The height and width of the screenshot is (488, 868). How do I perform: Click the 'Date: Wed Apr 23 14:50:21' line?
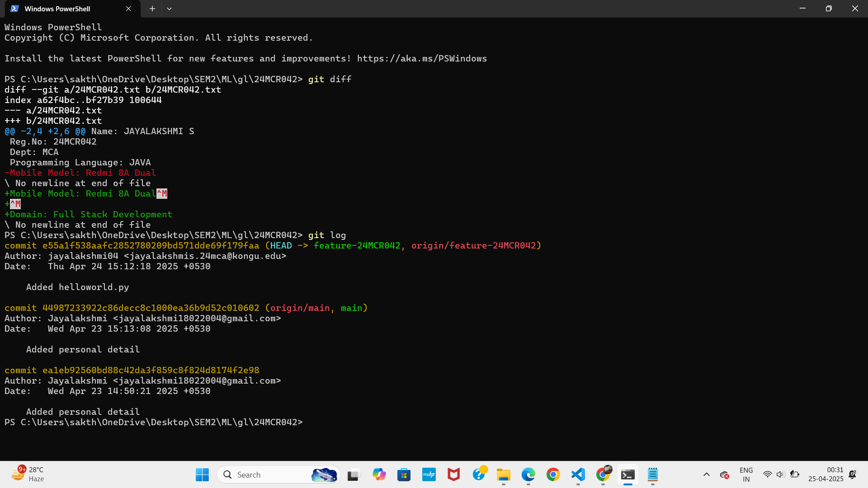pyautogui.click(x=108, y=391)
